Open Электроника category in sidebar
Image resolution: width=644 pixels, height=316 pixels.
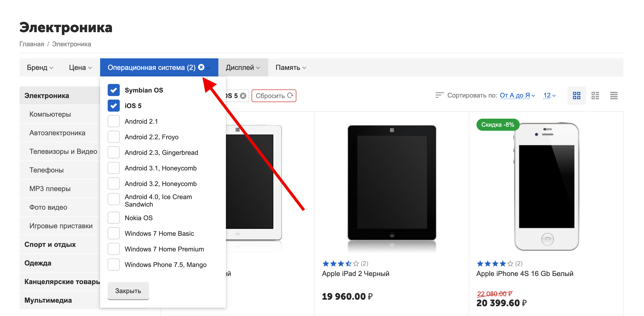click(60, 96)
